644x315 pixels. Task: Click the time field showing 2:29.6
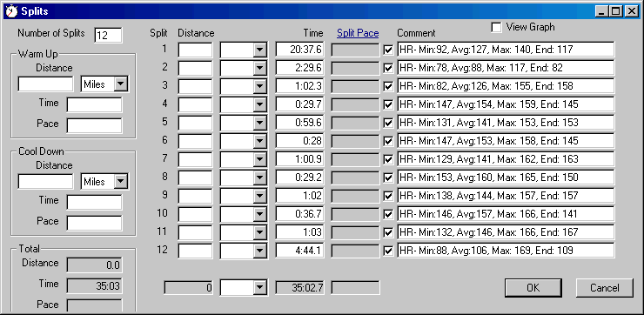coord(300,68)
